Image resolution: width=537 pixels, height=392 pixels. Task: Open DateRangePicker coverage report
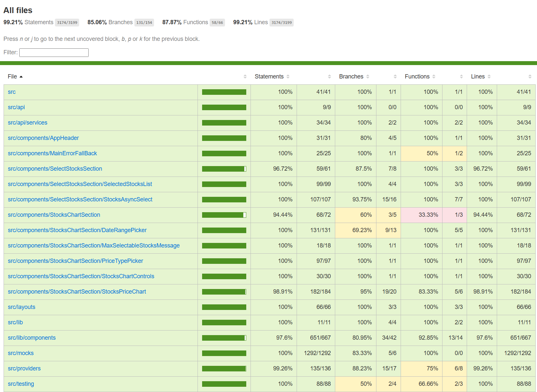pyautogui.click(x=77, y=230)
